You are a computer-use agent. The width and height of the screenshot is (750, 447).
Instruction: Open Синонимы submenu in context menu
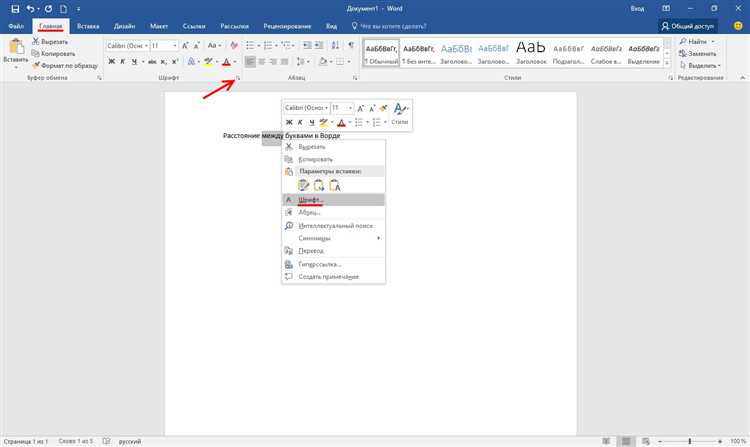click(333, 238)
